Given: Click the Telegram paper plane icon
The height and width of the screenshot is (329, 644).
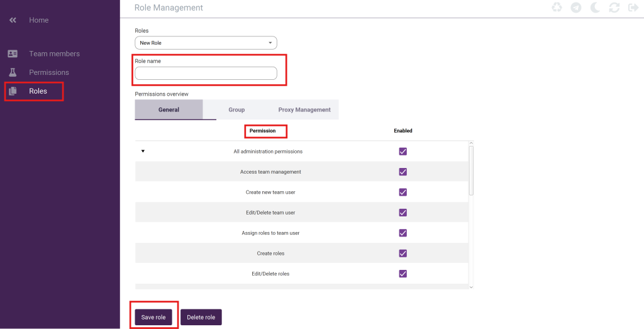Looking at the screenshot, I should click(575, 8).
